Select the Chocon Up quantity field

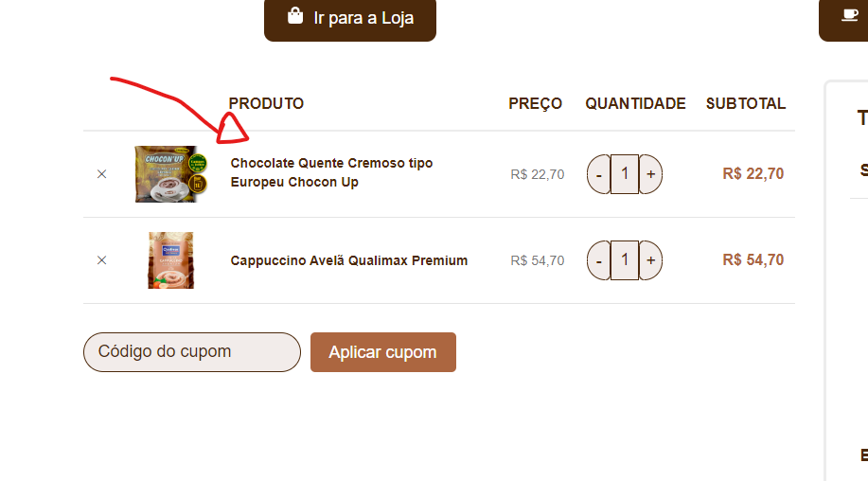coord(625,174)
